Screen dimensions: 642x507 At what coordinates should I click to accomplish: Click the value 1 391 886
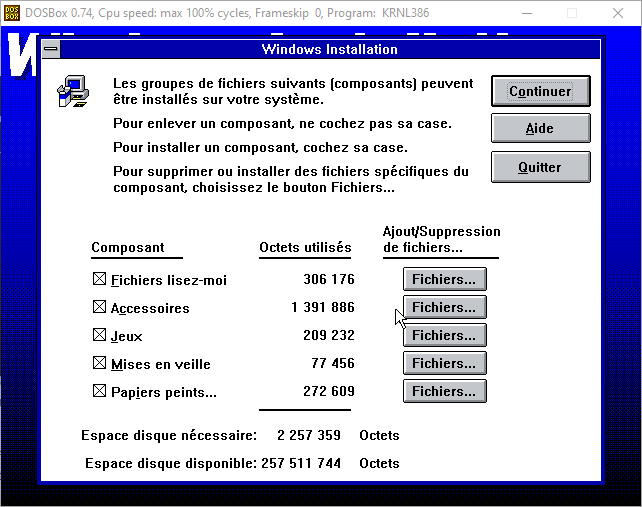[x=323, y=307]
